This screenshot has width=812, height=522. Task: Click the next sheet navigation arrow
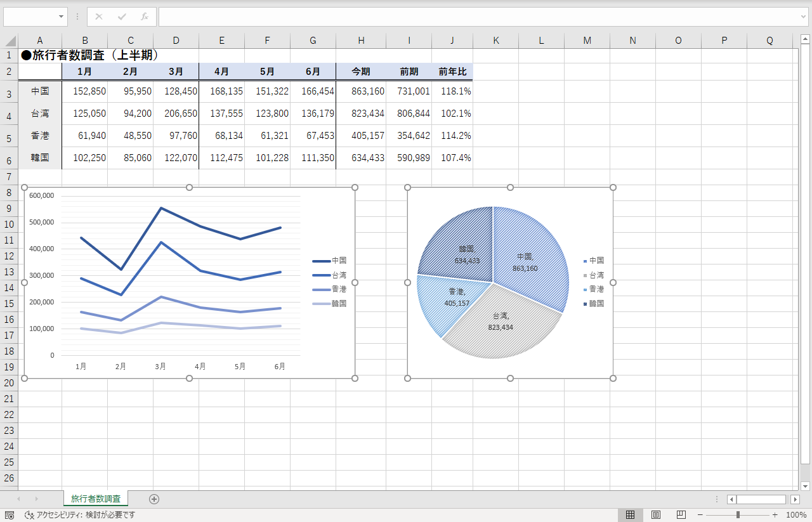(36, 499)
